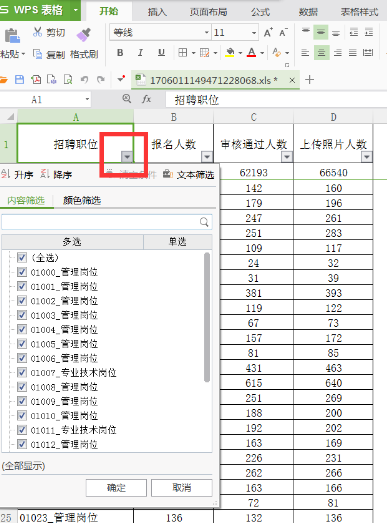The width and height of the screenshot is (387, 523).
Task: Click the filter list search magnifier
Action: tap(204, 222)
